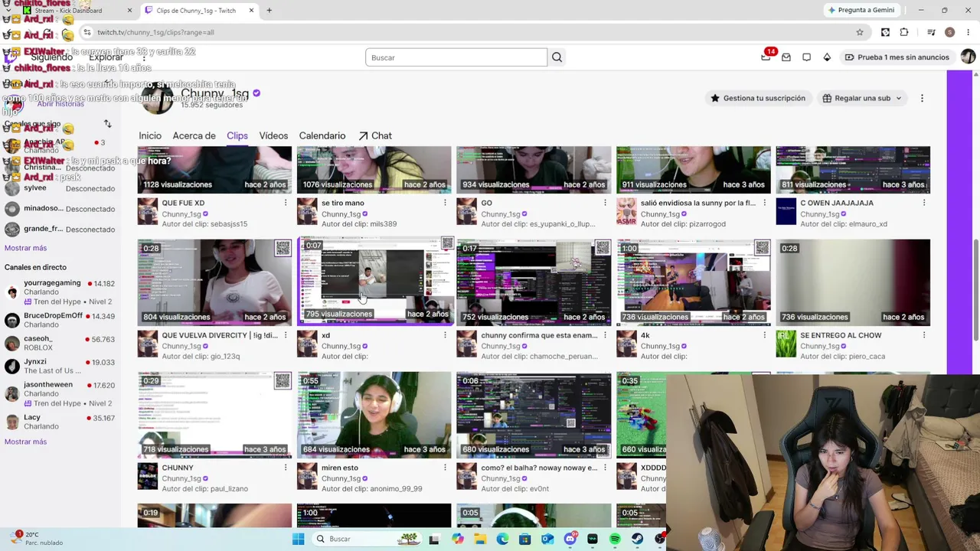Open the Twitch notifications inbox icon

tap(786, 57)
